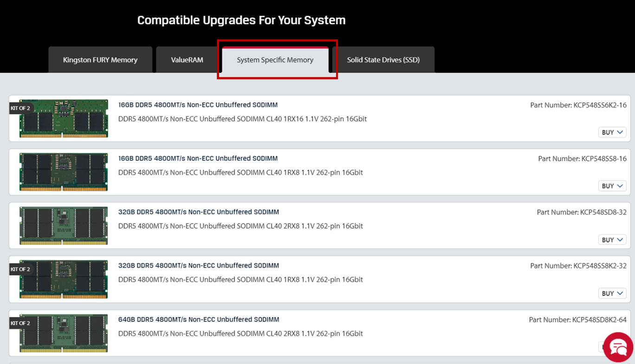This screenshot has width=635, height=364.
Task: Select Compatible Upgrades For Your System heading
Action: coord(241,20)
